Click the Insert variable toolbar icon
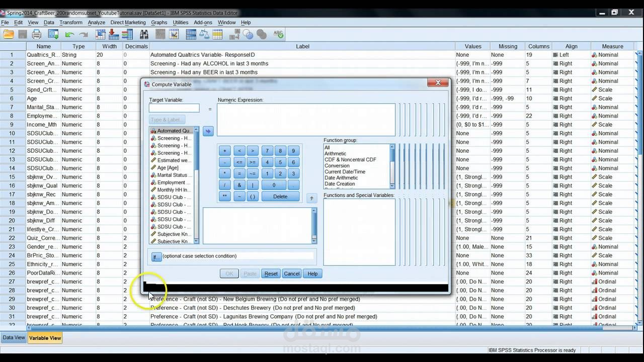 click(x=174, y=34)
